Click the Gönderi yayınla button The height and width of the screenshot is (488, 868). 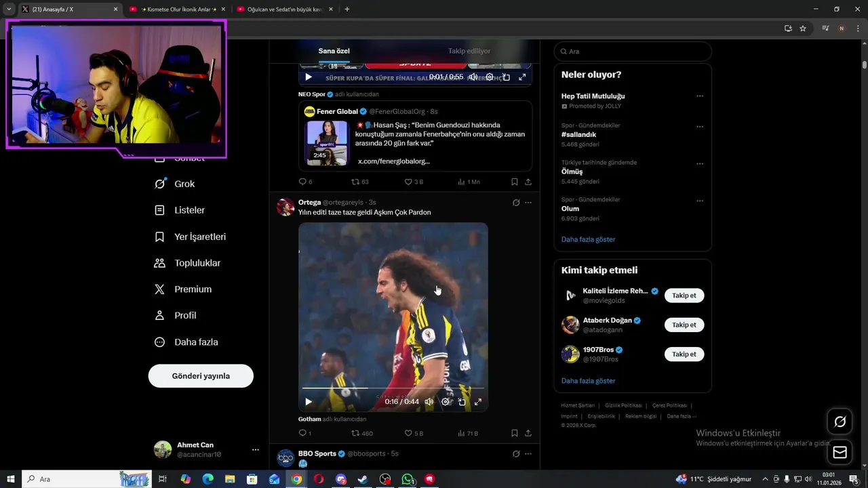pos(201,375)
